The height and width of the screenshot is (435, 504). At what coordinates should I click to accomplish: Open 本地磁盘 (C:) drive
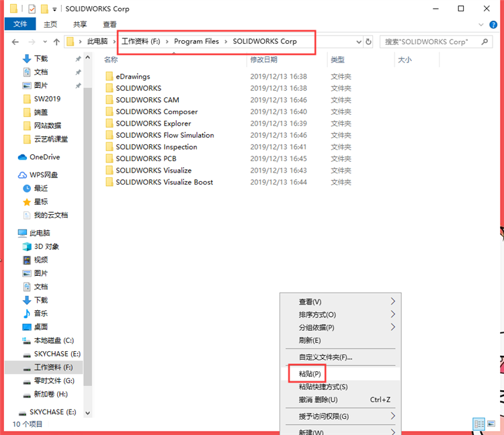pyautogui.click(x=54, y=340)
